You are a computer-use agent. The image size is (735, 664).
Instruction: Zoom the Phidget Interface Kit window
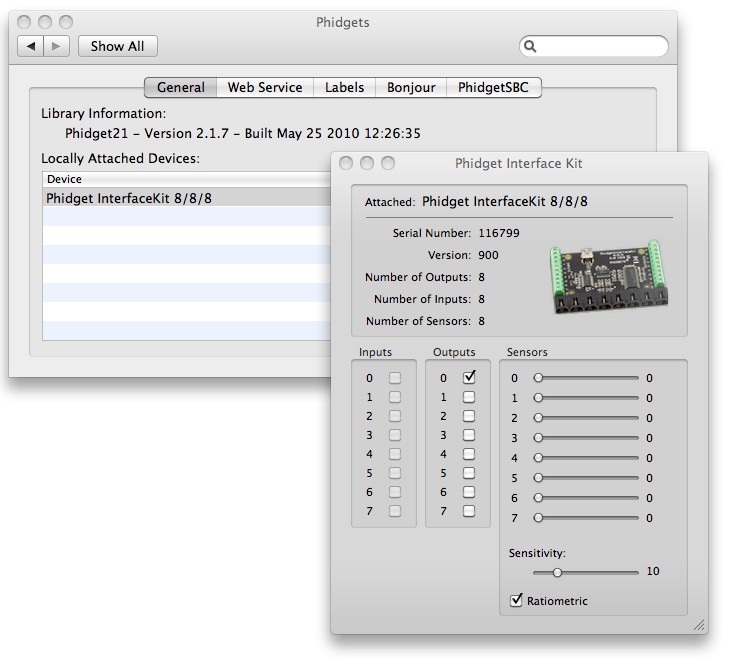point(388,163)
